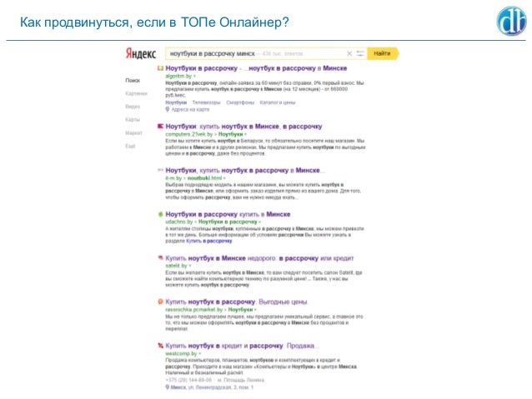This screenshot has height=399, width=532.
Task: Click the 'Ноутбуки в рассрочку' breadcrumb after udachno.by
Action: [228, 222]
